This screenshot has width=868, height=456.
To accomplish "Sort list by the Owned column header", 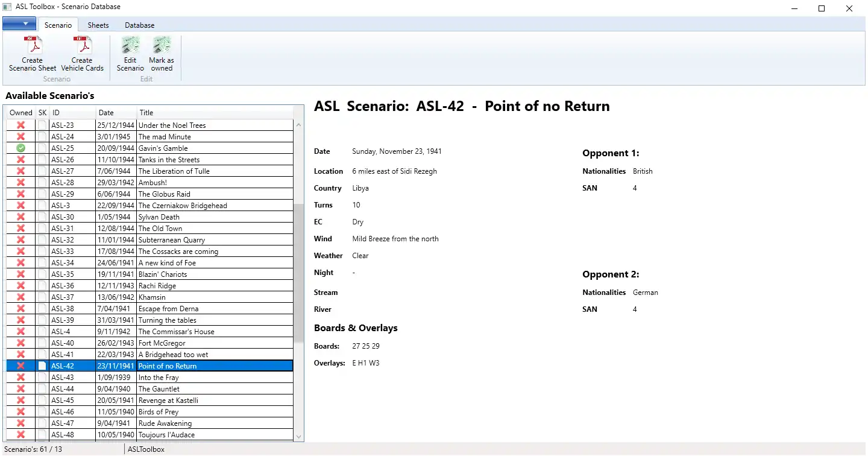I will coord(21,113).
